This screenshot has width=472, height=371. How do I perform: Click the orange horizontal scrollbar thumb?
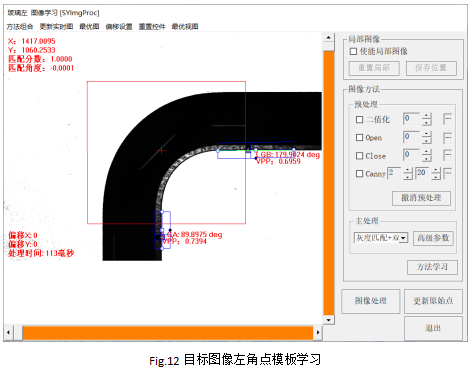click(x=168, y=333)
